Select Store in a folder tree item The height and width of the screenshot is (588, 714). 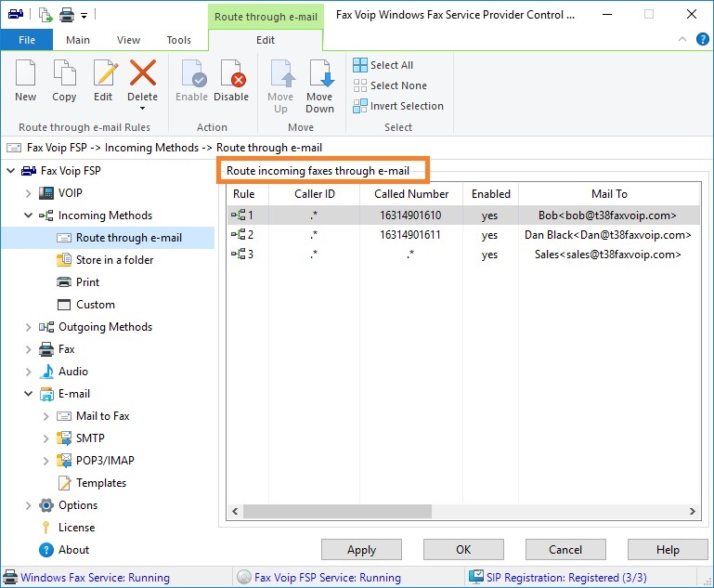(114, 260)
